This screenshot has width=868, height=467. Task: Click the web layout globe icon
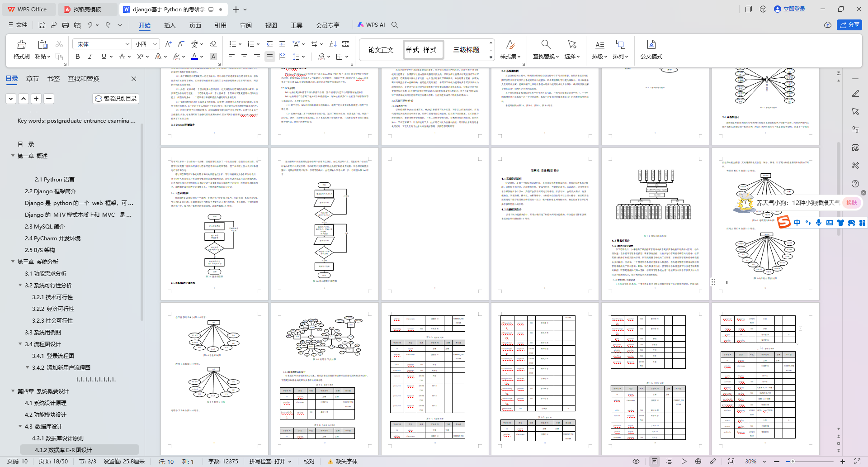[698, 462]
